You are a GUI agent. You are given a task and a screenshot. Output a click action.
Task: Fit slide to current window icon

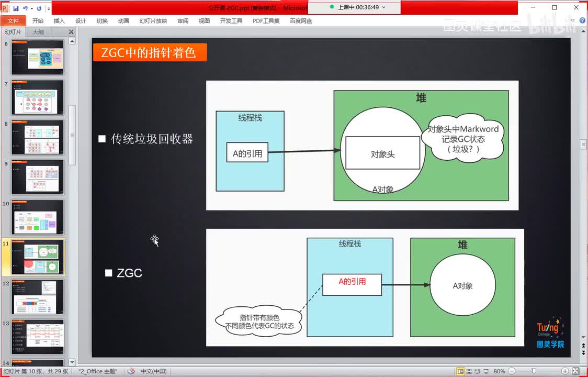[575, 371]
